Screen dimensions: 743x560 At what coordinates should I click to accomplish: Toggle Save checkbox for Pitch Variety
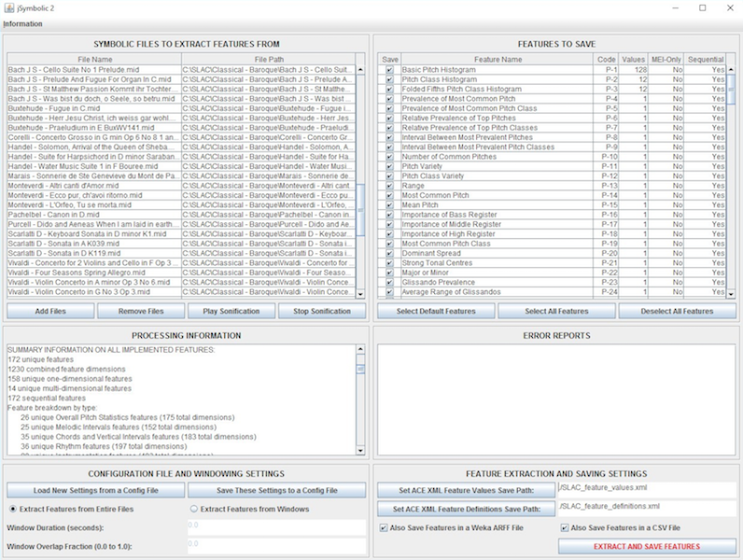[x=389, y=166]
